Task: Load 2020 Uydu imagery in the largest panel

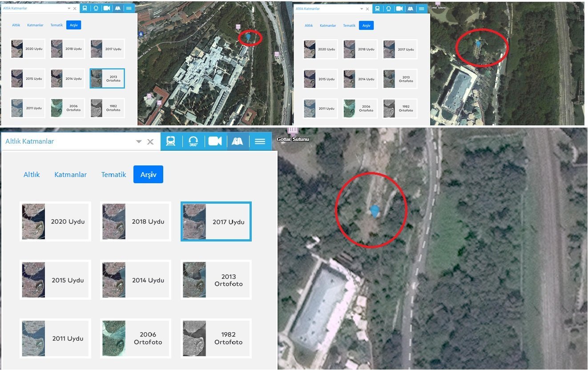Action: pyautogui.click(x=55, y=221)
